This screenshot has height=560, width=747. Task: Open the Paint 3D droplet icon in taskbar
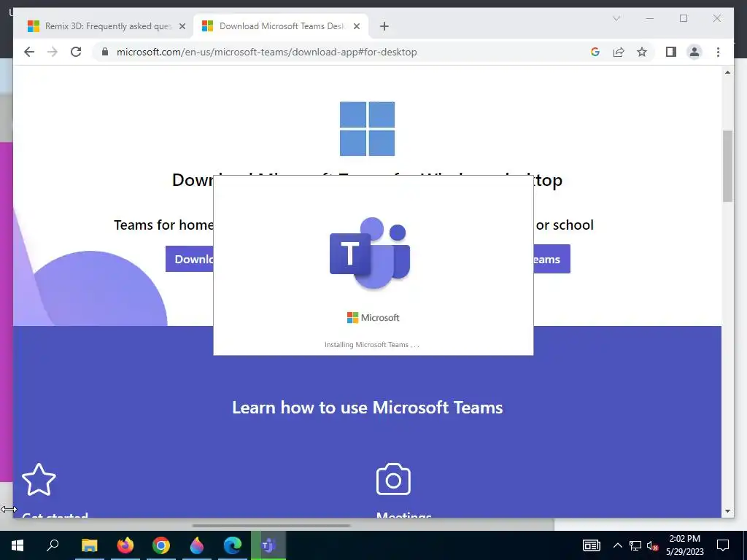(x=196, y=545)
